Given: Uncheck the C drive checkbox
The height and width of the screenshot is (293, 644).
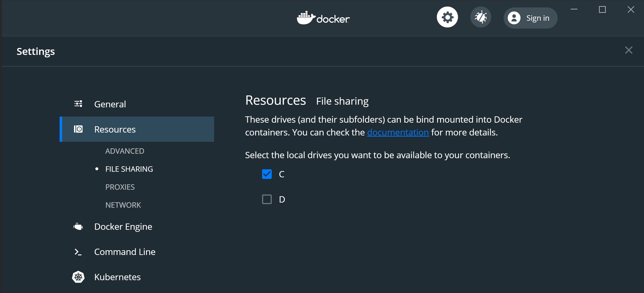Looking at the screenshot, I should click(x=267, y=174).
